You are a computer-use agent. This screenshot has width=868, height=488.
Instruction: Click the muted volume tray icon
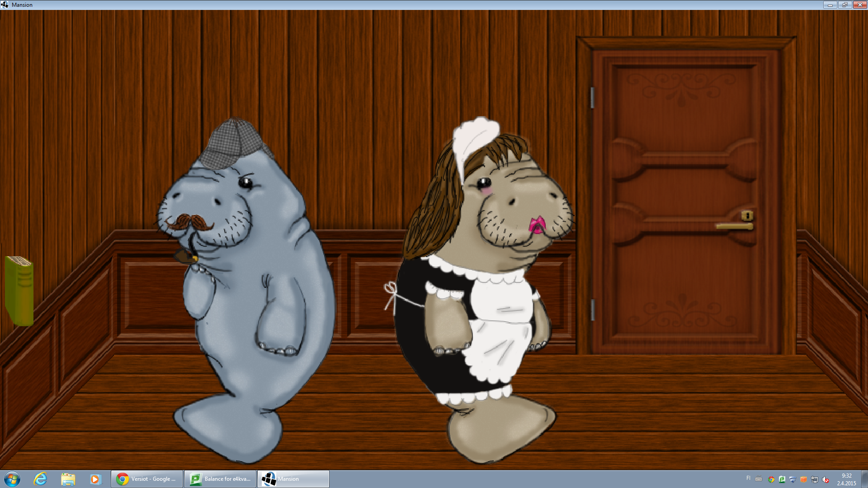click(826, 479)
